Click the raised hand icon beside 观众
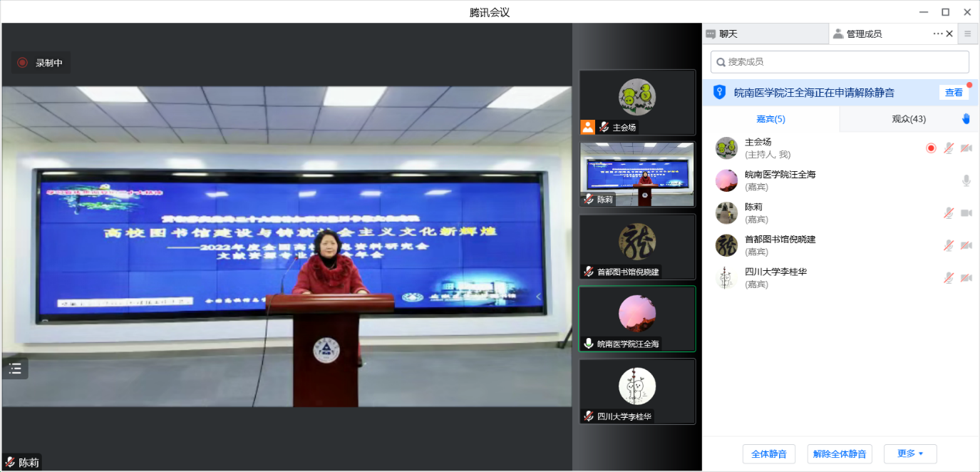Viewport: 980px width, 472px height. pyautogui.click(x=966, y=118)
